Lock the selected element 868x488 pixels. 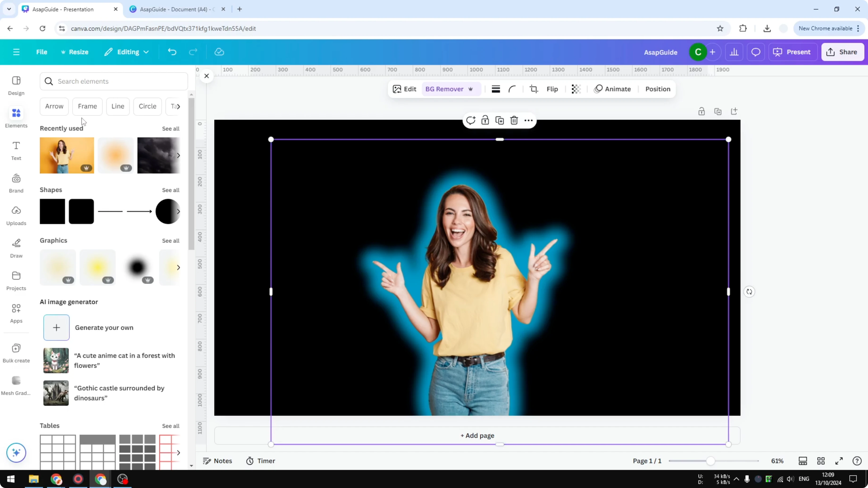[485, 120]
